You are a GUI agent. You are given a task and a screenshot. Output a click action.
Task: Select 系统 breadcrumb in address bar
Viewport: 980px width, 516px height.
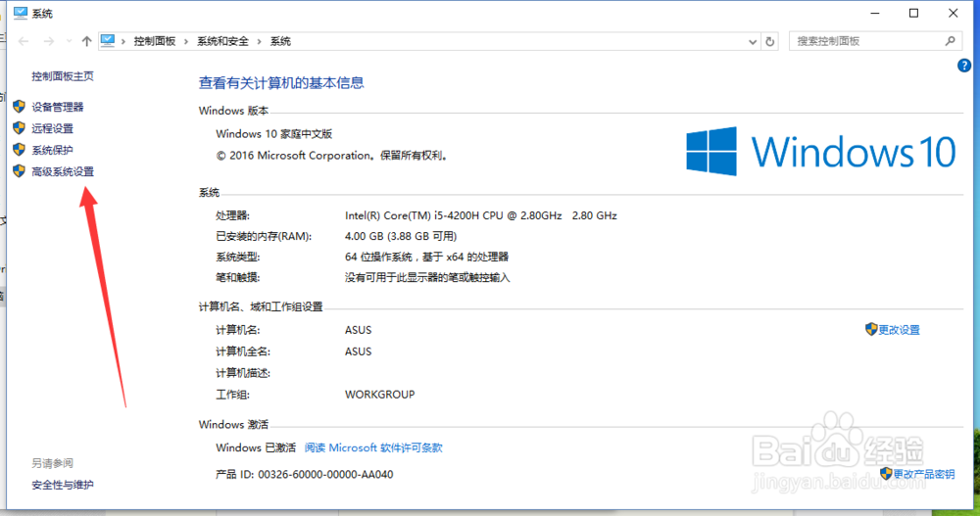[x=280, y=41]
